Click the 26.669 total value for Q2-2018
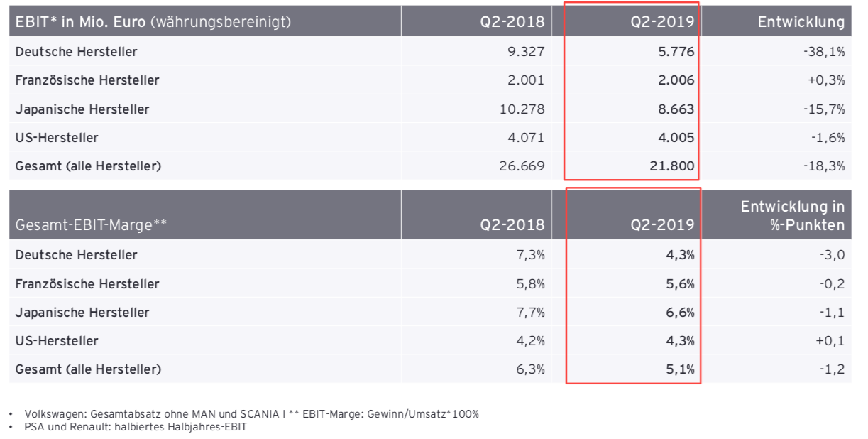The width and height of the screenshot is (868, 439). 522,166
